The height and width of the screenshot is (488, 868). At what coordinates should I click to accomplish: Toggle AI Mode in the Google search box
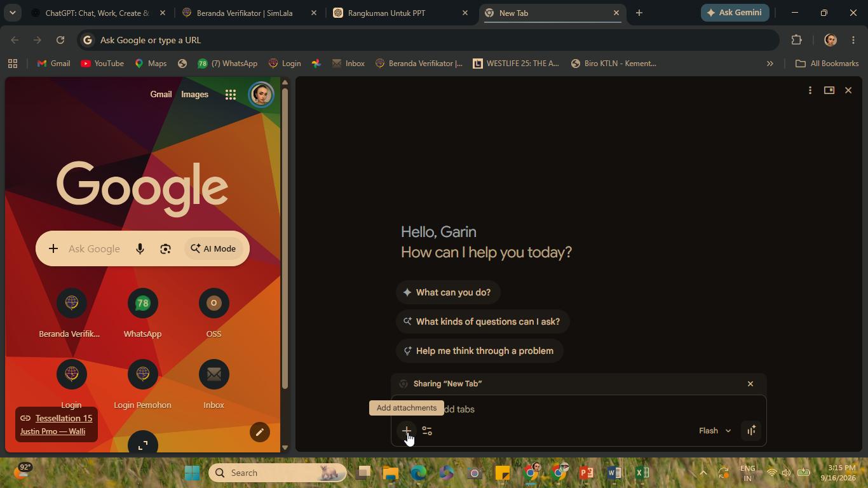[x=214, y=249]
